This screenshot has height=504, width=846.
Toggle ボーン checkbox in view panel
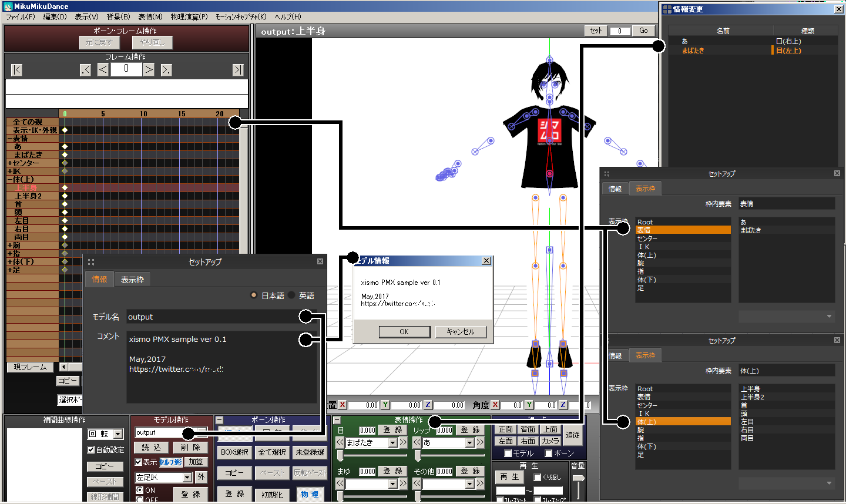coord(548,453)
